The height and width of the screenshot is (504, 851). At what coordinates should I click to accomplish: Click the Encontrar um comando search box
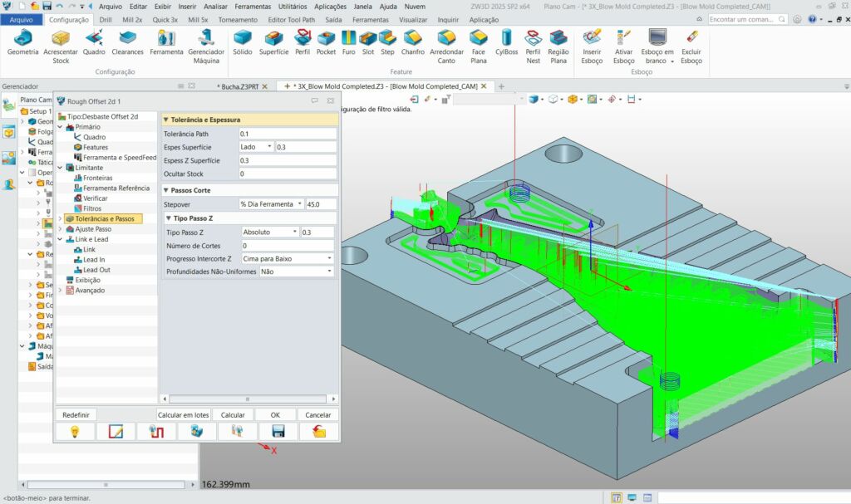[x=747, y=19]
